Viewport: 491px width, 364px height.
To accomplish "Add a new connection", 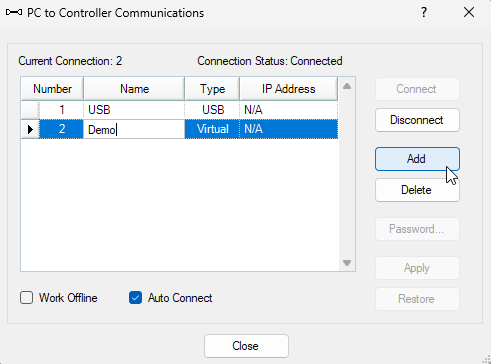I will [x=417, y=159].
